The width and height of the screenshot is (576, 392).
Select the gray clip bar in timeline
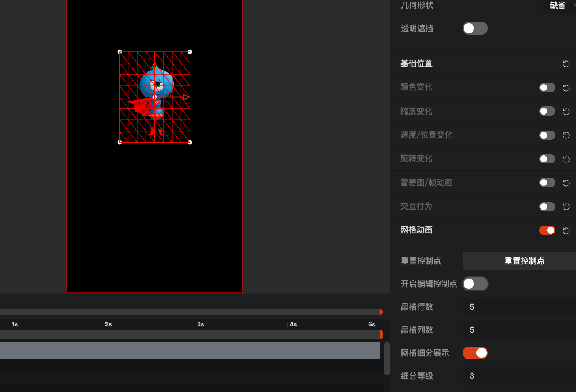click(x=190, y=350)
